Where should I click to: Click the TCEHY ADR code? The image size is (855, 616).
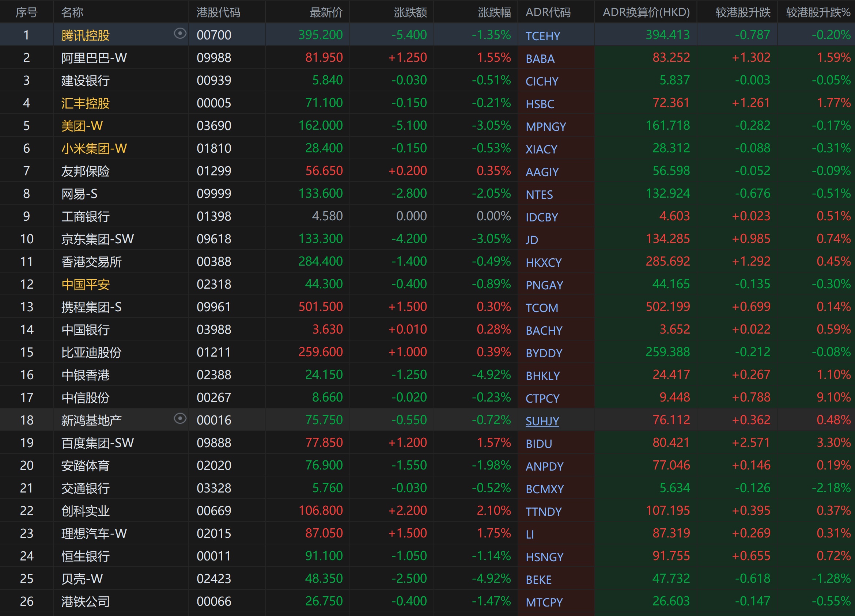pos(542,36)
